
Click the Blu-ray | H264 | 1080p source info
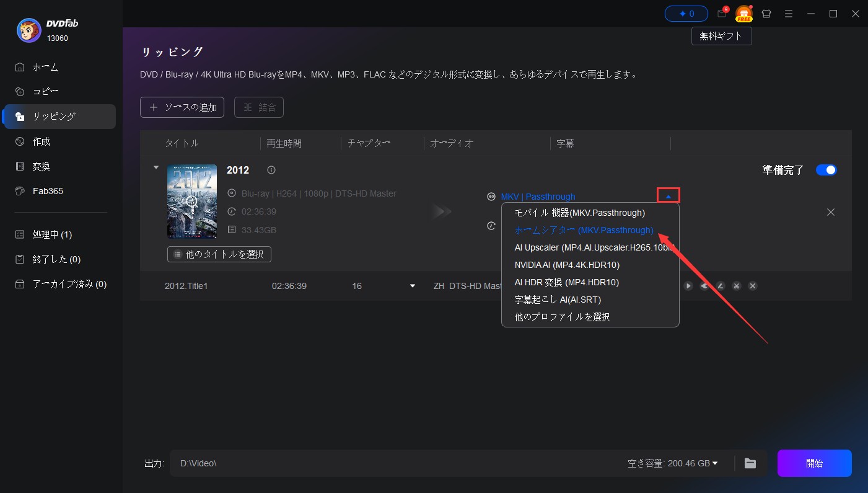click(x=318, y=193)
